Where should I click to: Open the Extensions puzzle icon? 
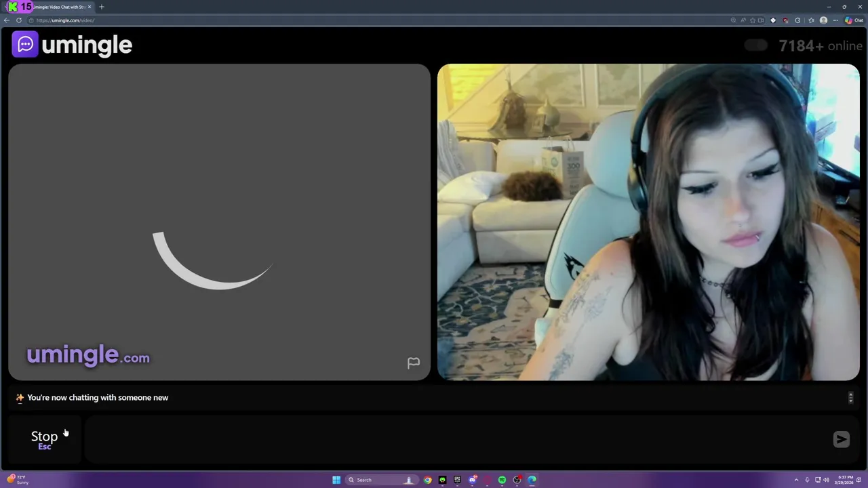tap(797, 20)
